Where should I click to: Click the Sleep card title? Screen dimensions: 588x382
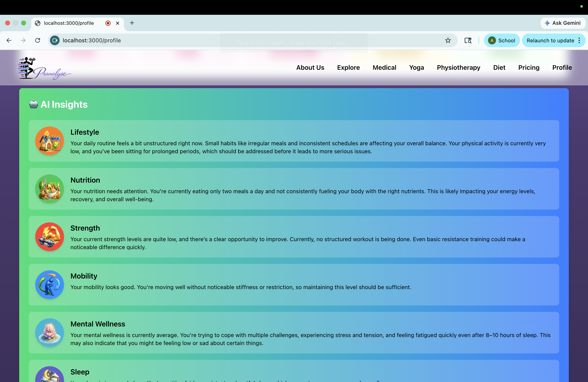(80, 372)
